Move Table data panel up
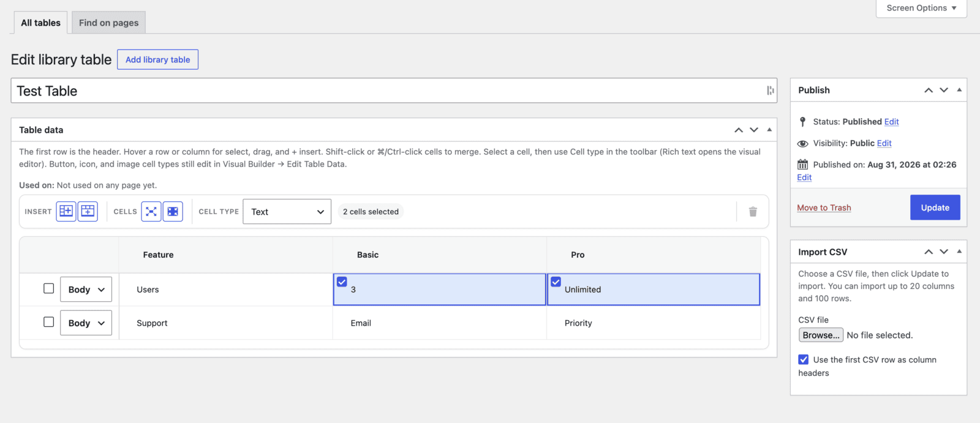Viewport: 980px width, 423px height. (739, 130)
